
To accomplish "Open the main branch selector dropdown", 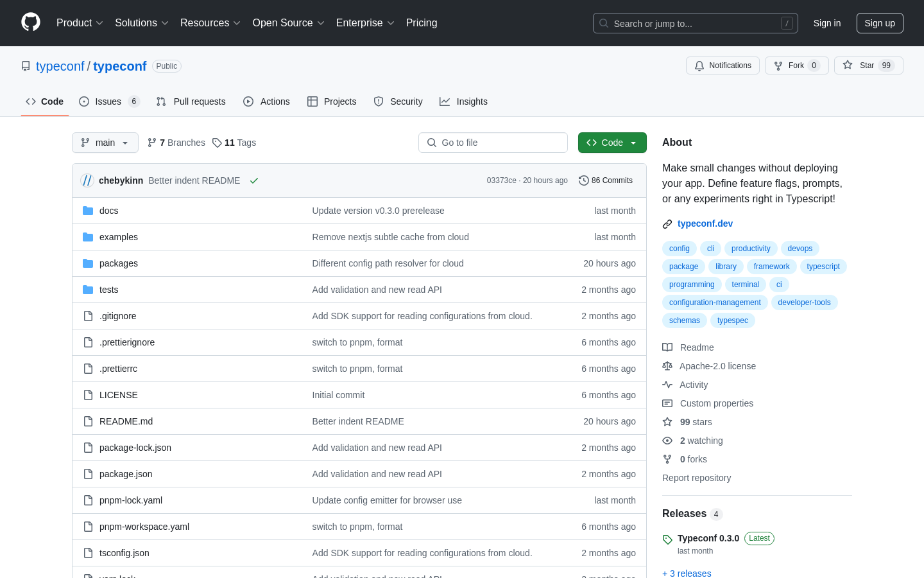I will click(105, 143).
